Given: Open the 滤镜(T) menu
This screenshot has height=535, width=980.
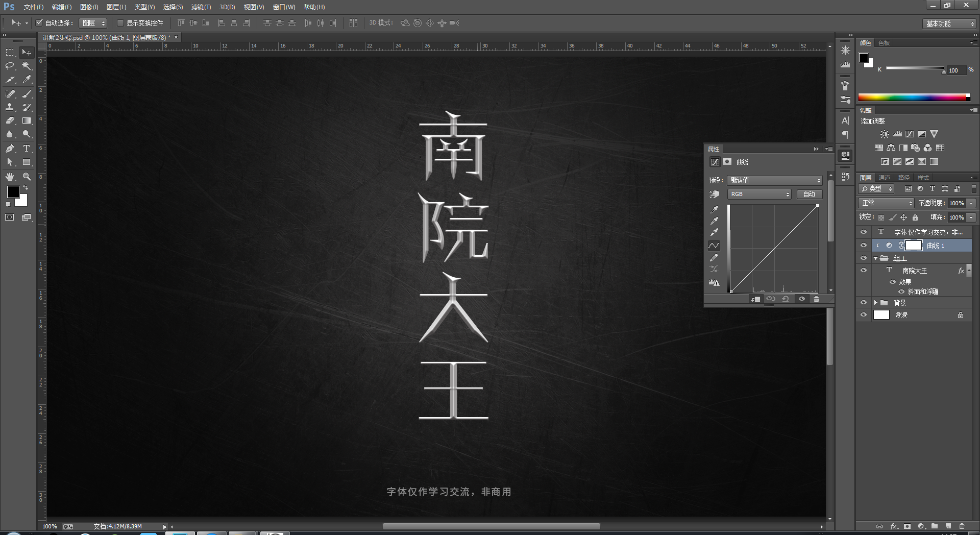Looking at the screenshot, I should (201, 7).
